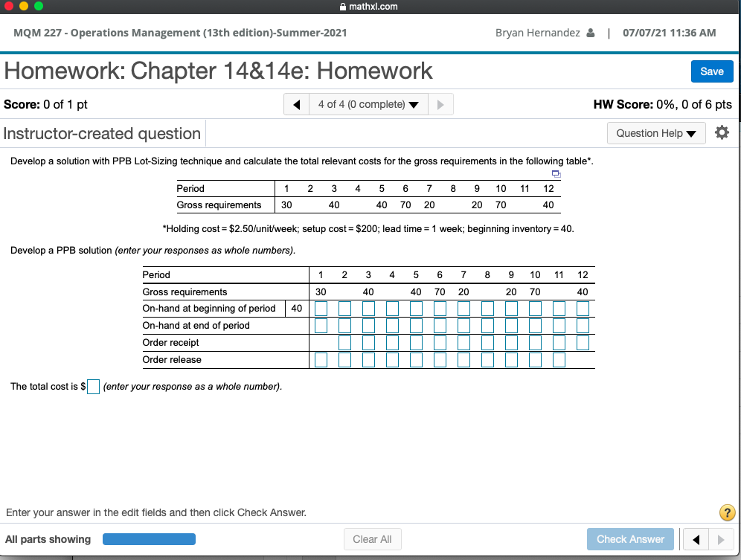Check the Order release box for period 1
The image size is (741, 560).
click(321, 359)
